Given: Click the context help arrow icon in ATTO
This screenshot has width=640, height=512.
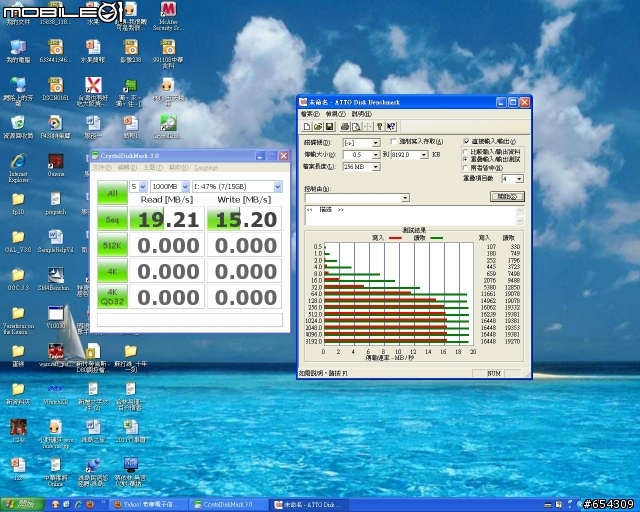Looking at the screenshot, I should click(392, 126).
